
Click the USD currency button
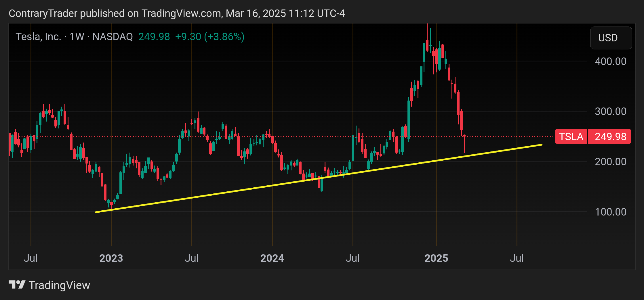pos(611,38)
